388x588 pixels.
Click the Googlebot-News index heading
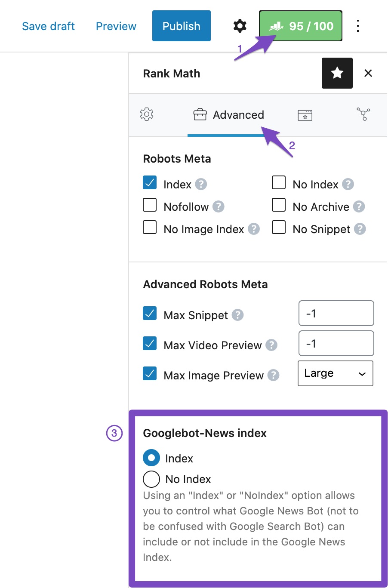click(205, 433)
